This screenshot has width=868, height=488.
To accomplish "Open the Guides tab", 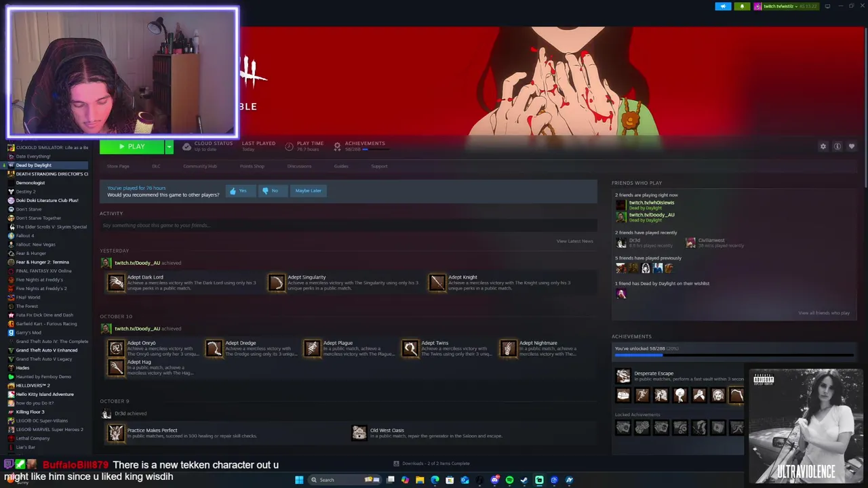I will coord(341,166).
